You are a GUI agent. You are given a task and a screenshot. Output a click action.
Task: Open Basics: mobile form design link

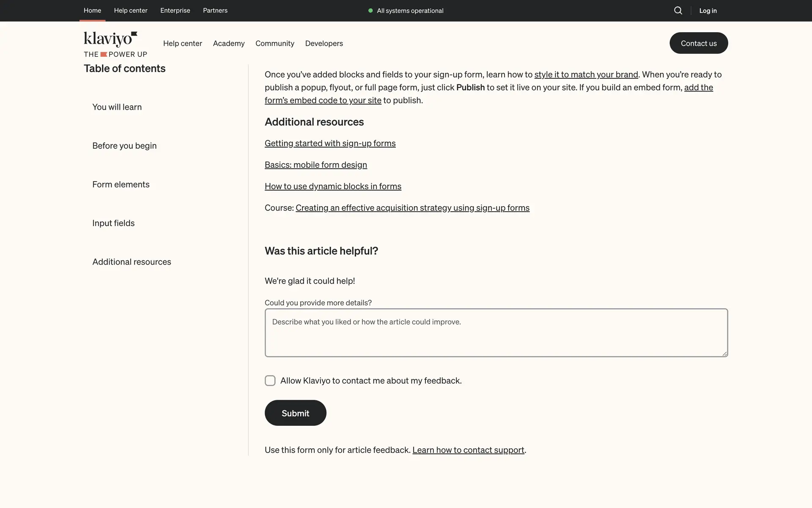(x=315, y=165)
